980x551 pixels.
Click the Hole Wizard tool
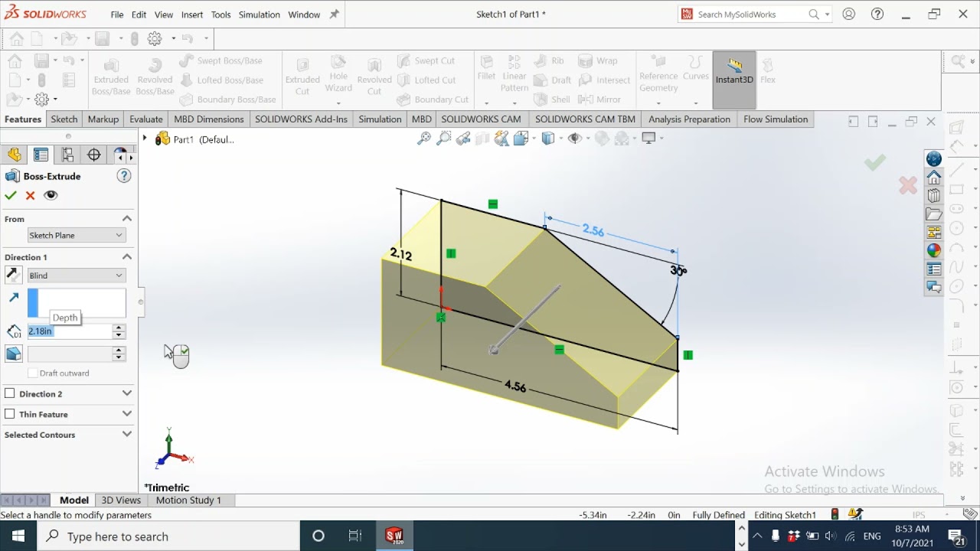point(338,75)
